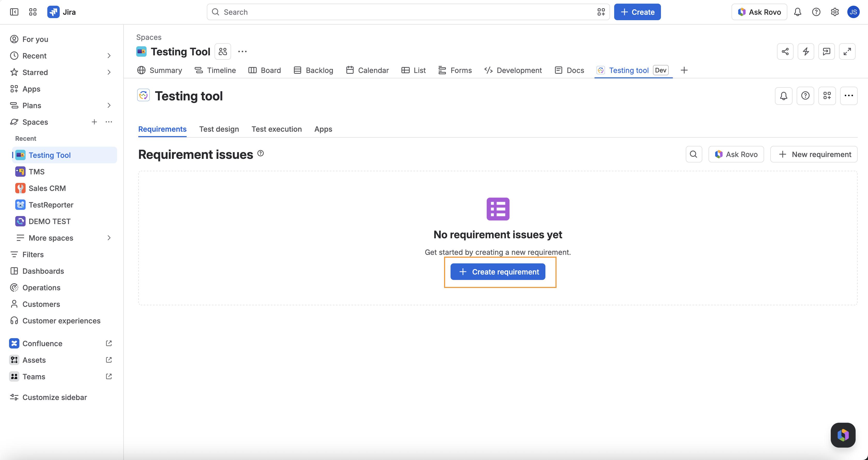Click the share icon for Testing Tool space
Image resolution: width=868 pixels, height=460 pixels.
(x=785, y=51)
